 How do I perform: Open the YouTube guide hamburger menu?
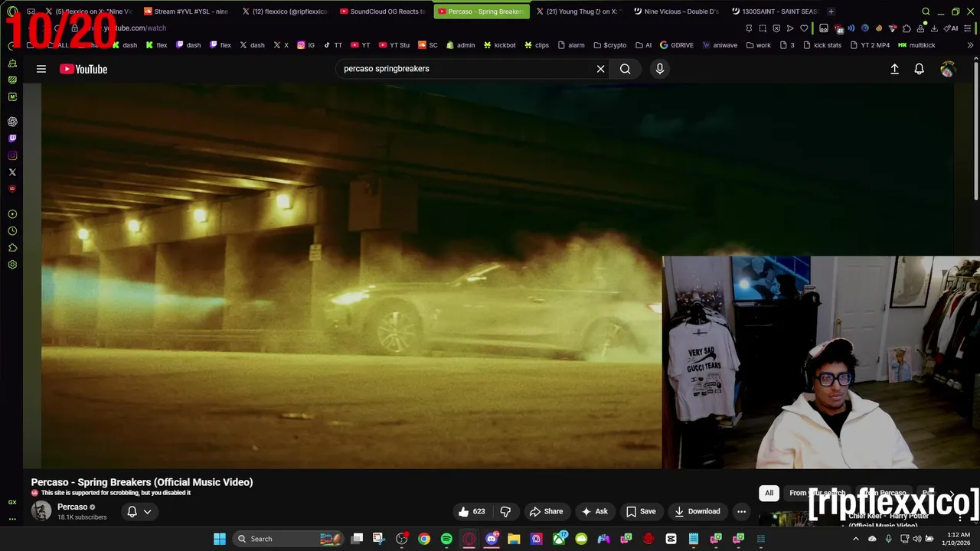tap(41, 69)
